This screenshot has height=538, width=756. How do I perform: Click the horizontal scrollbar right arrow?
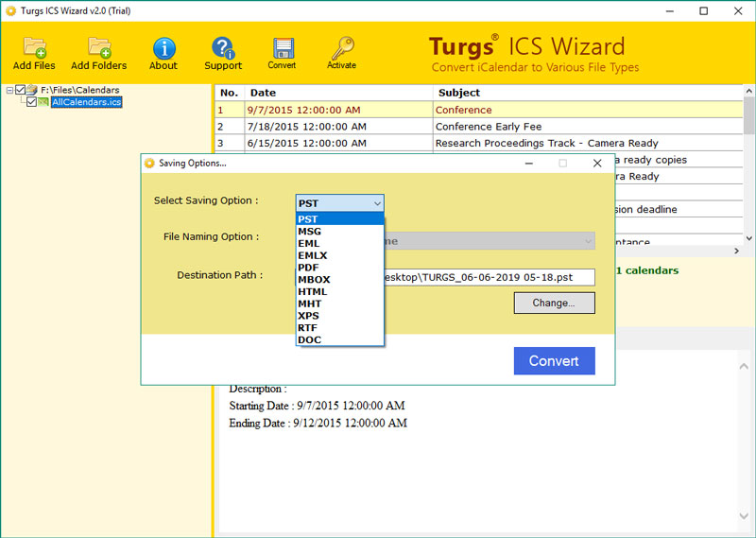(736, 251)
